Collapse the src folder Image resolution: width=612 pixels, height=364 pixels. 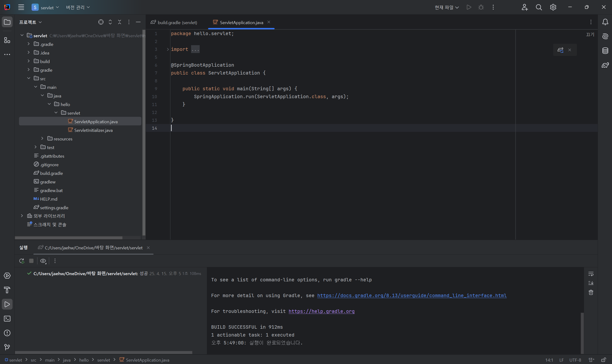tap(28, 78)
